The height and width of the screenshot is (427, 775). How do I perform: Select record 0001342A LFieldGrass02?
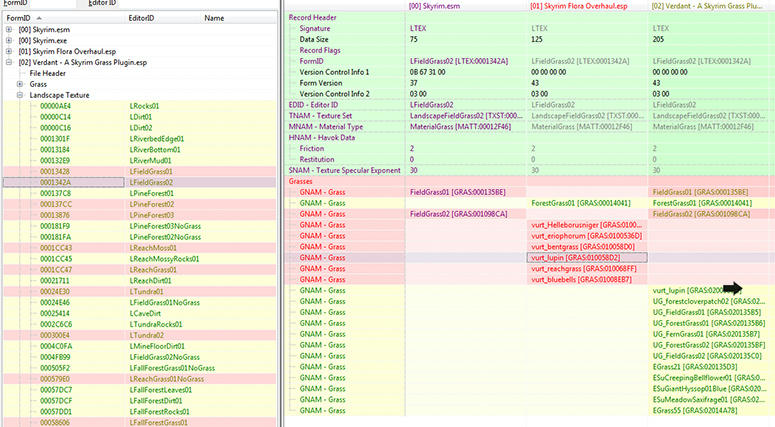(x=139, y=182)
